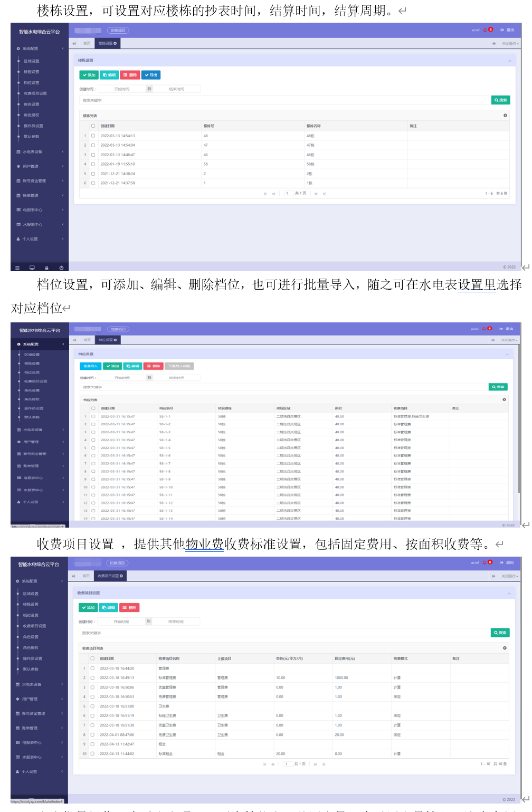Click 退出 logout icon in 楼栋设置 screenshot
Screen dimensions: 532x812
tap(502, 30)
